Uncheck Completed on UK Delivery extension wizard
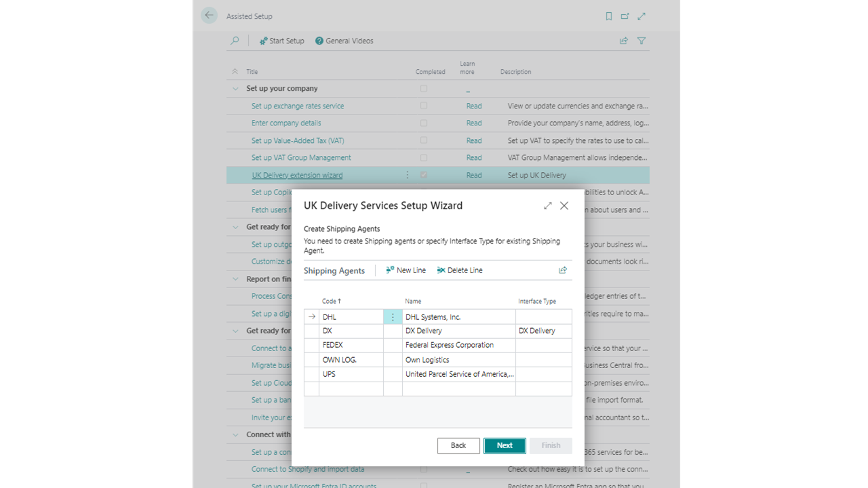The width and height of the screenshot is (868, 488). [423, 174]
